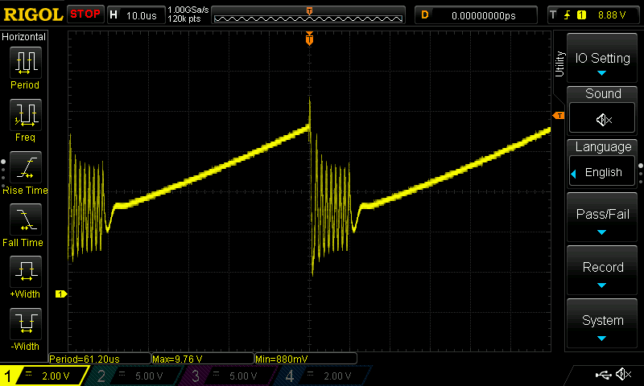Choose the Rise Time measurement icon
This screenshot has width=644, height=386.
point(25,167)
